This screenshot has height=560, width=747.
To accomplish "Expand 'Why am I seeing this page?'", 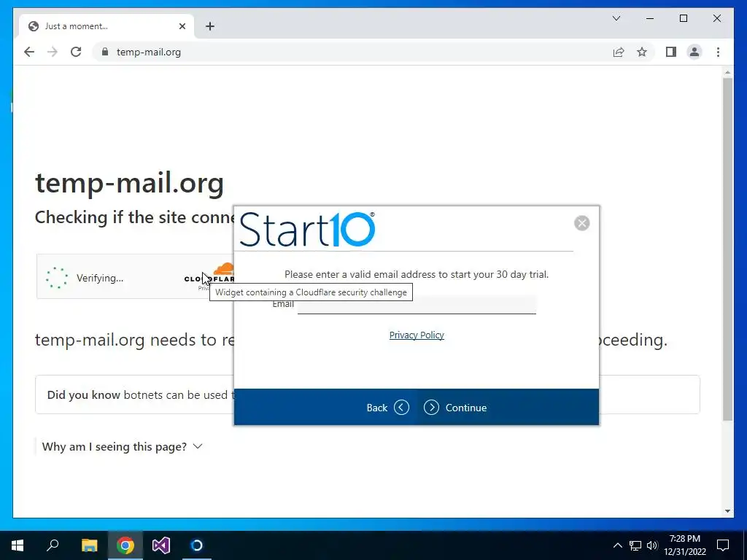I will (x=122, y=447).
